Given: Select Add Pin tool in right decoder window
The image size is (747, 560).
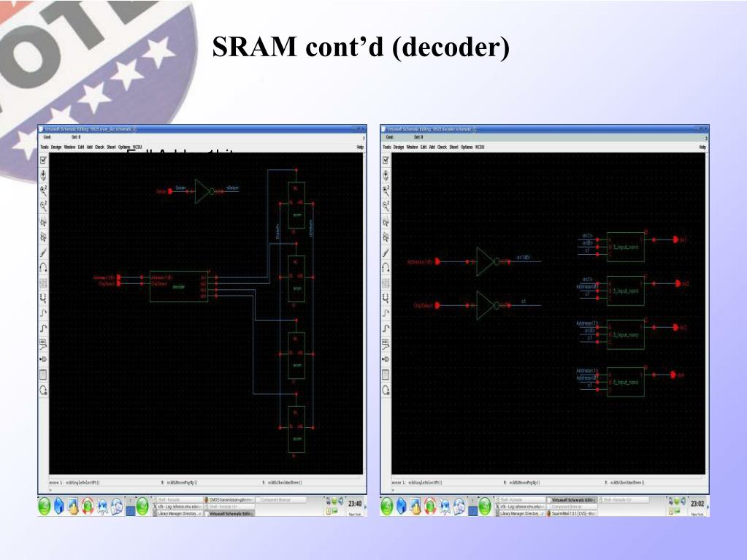Looking at the screenshot, I should coord(386,359).
